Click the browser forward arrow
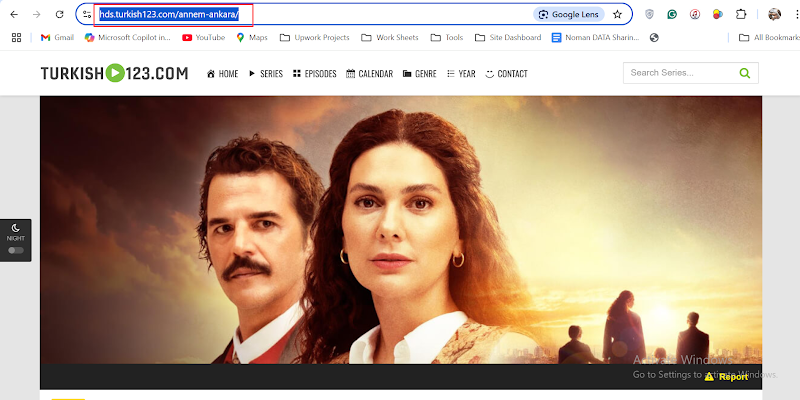This screenshot has height=400, width=800. [x=37, y=14]
